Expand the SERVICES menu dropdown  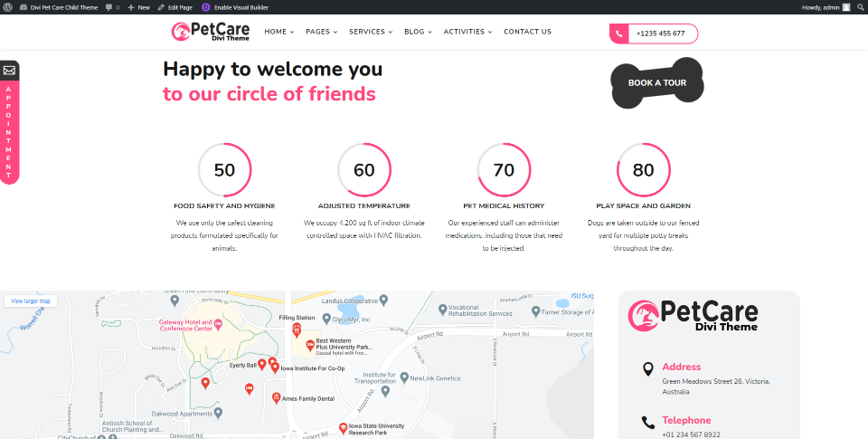pos(371,32)
